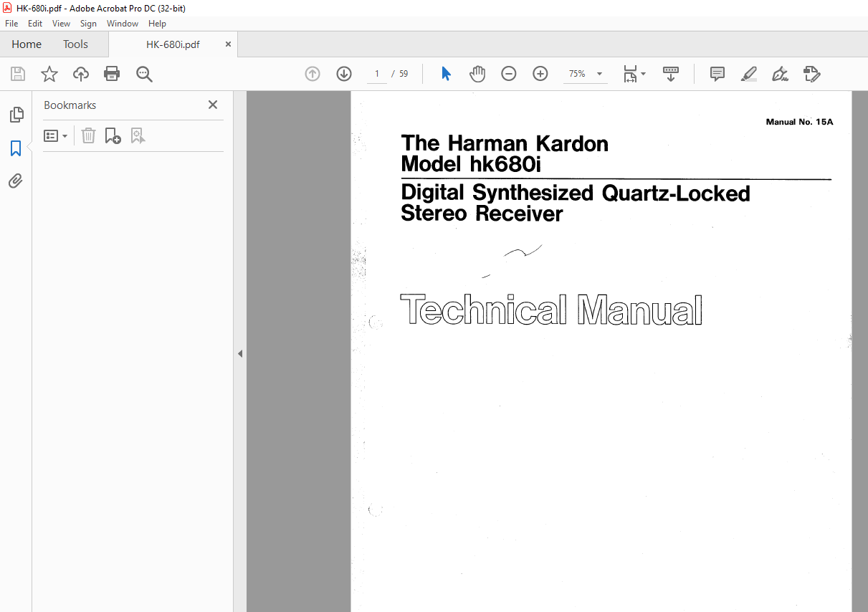Switch to the Tools tab
The image size is (868, 612).
75,44
